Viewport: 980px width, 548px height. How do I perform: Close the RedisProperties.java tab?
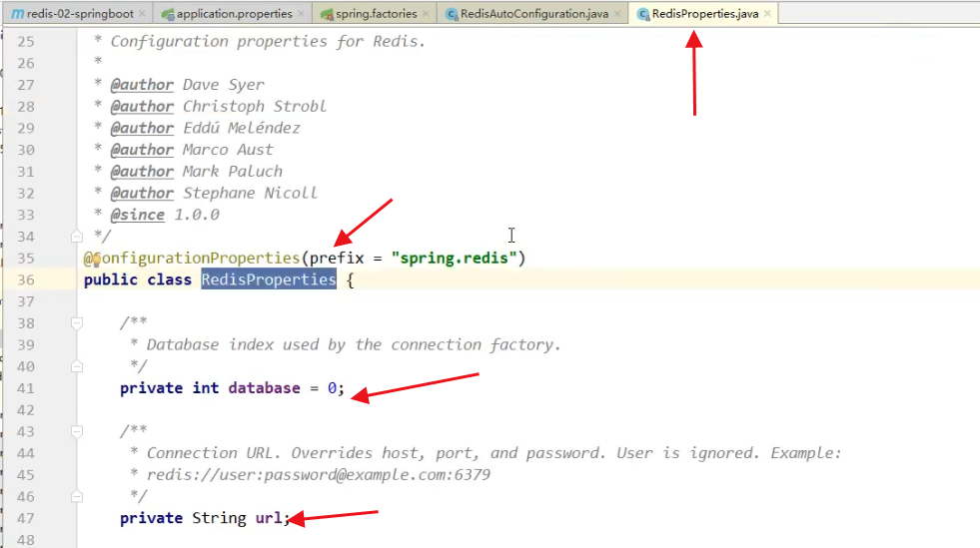[767, 14]
